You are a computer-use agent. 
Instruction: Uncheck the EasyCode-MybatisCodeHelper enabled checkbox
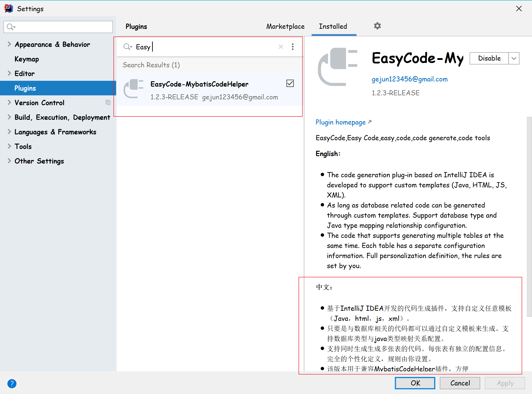(x=290, y=83)
